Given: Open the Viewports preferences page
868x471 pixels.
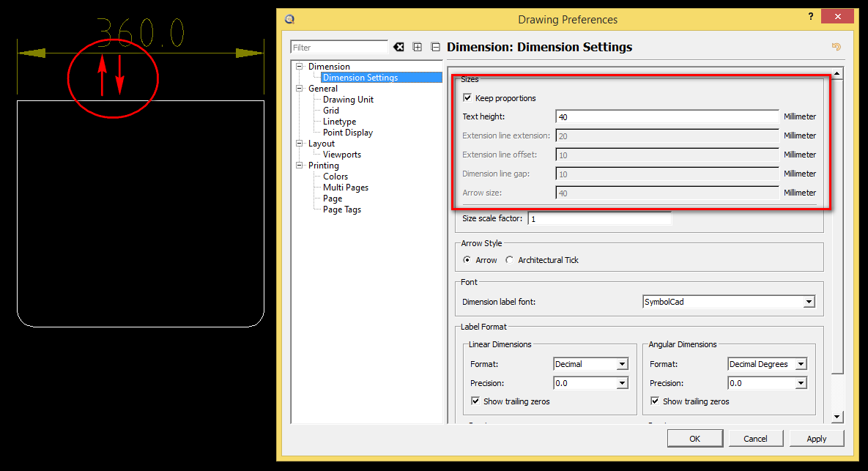Looking at the screenshot, I should click(x=342, y=155).
